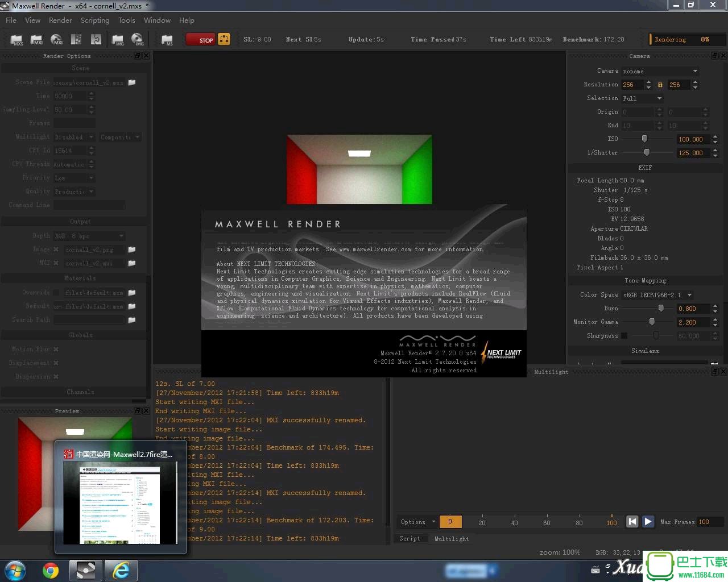The height and width of the screenshot is (582, 728).
Task: Toggle output MXI checkbox
Action: (56, 263)
